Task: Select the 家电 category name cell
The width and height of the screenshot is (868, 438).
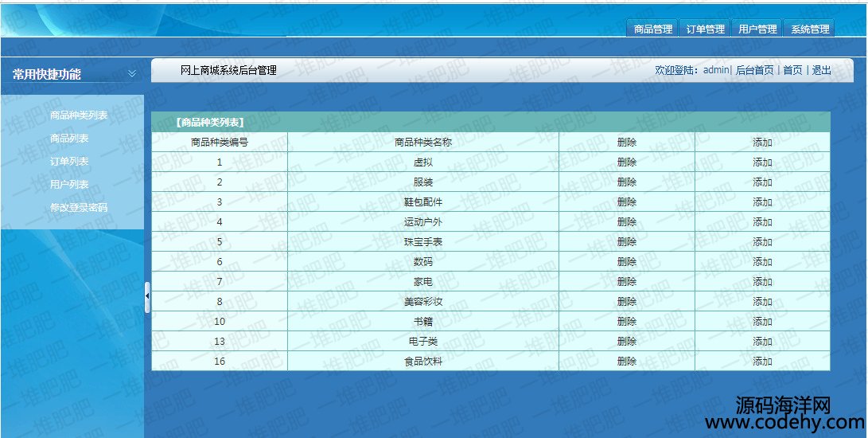Action: (423, 282)
